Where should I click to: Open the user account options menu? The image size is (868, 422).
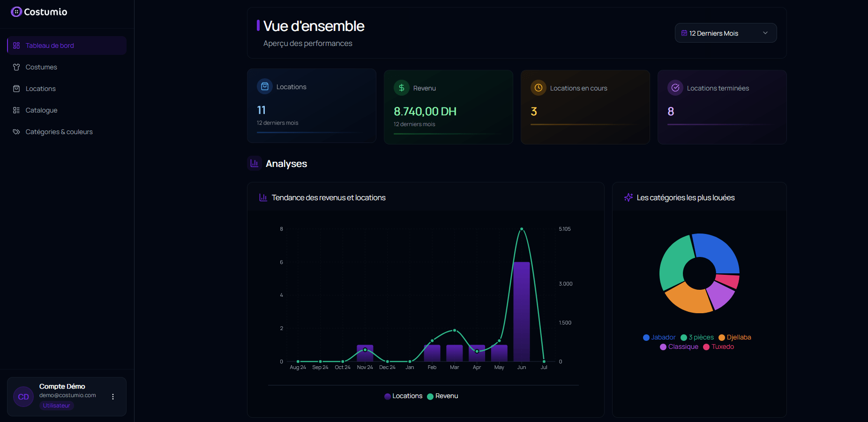click(x=112, y=396)
